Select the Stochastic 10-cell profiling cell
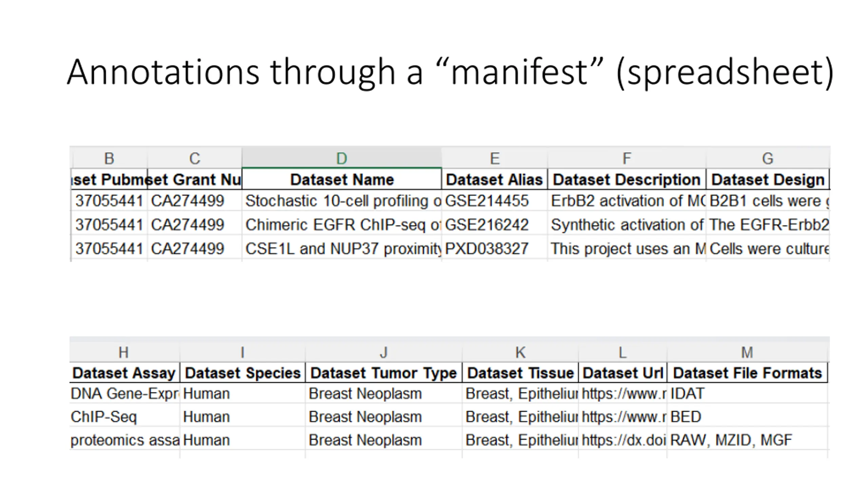Image resolution: width=868 pixels, height=488 pixels. tap(341, 201)
